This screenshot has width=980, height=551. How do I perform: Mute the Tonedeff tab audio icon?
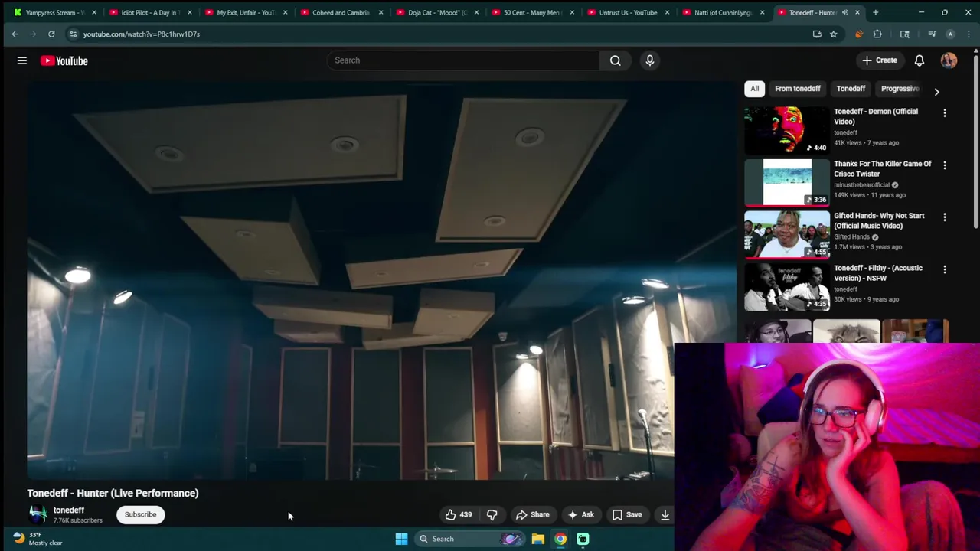tap(844, 12)
